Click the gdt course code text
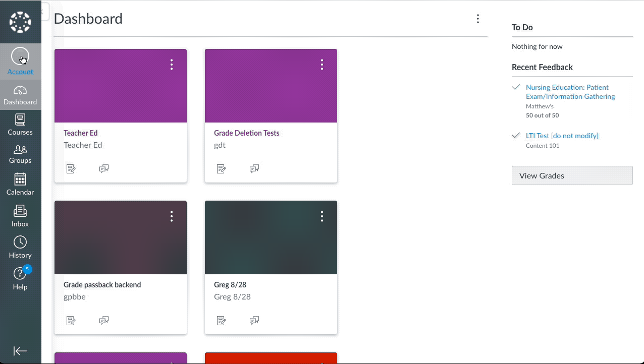644x364 pixels. (x=220, y=145)
